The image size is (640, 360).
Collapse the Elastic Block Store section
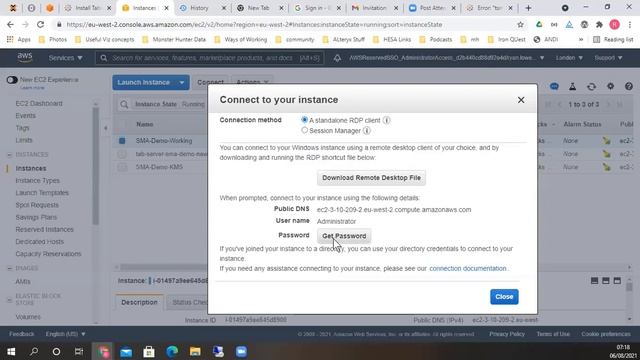pos(9,300)
